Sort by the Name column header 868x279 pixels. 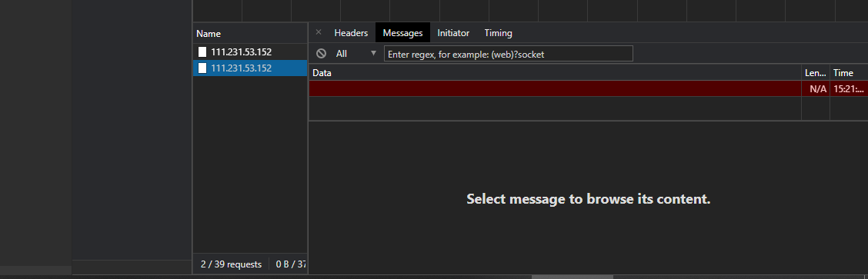click(x=250, y=34)
